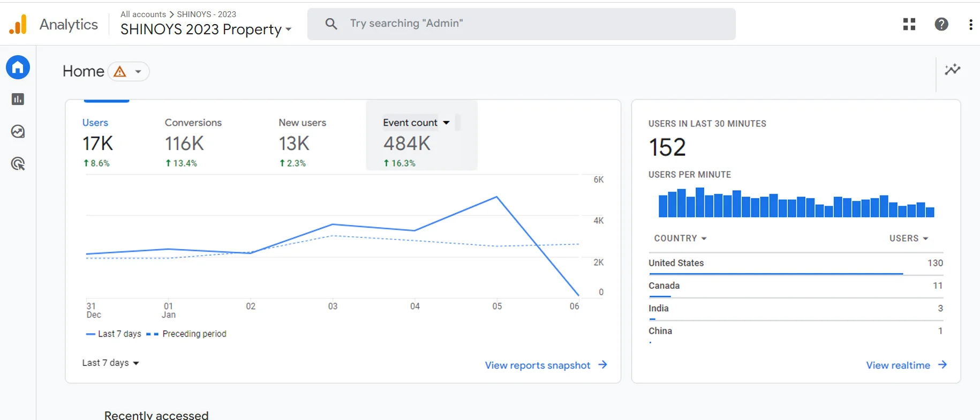Viewport: 980px width, 420px height.
Task: Expand the SHINOYS 2023 Property selector
Action: tap(206, 29)
